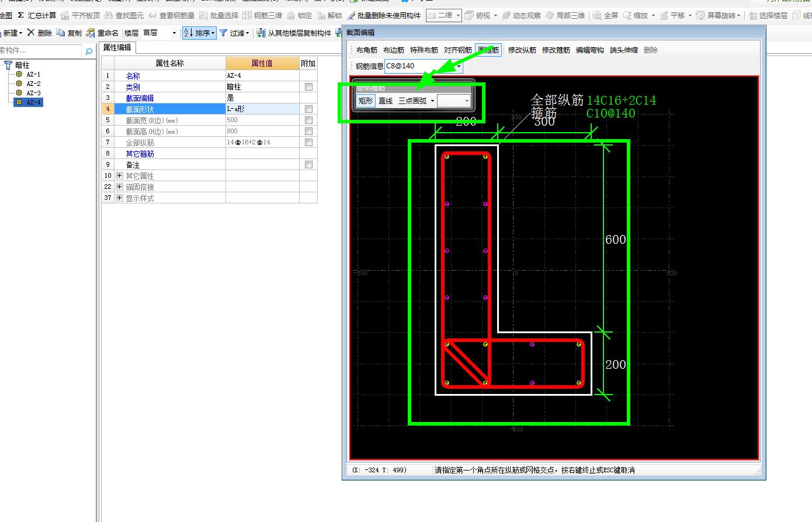Click 编辑弯钩 in section editor
The image size is (812, 522).
point(590,50)
